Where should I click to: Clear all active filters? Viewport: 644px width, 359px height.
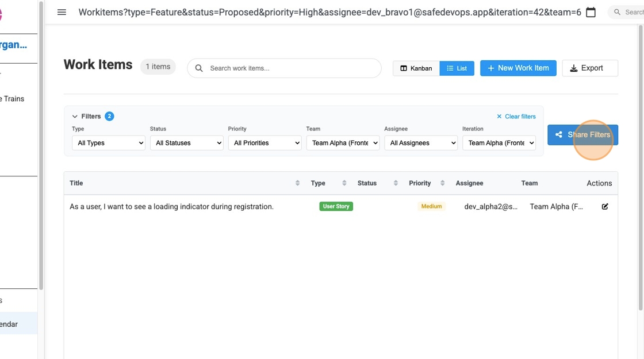pyautogui.click(x=516, y=116)
